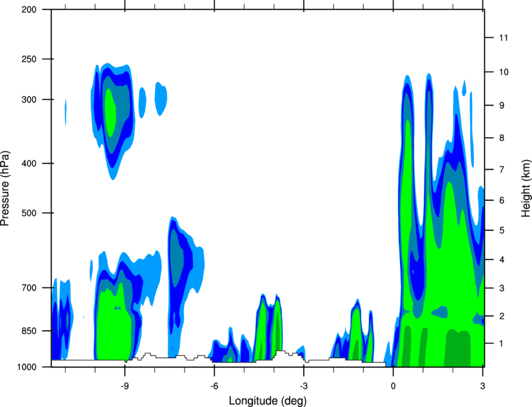Click the height tick label '6'

coord(502,200)
